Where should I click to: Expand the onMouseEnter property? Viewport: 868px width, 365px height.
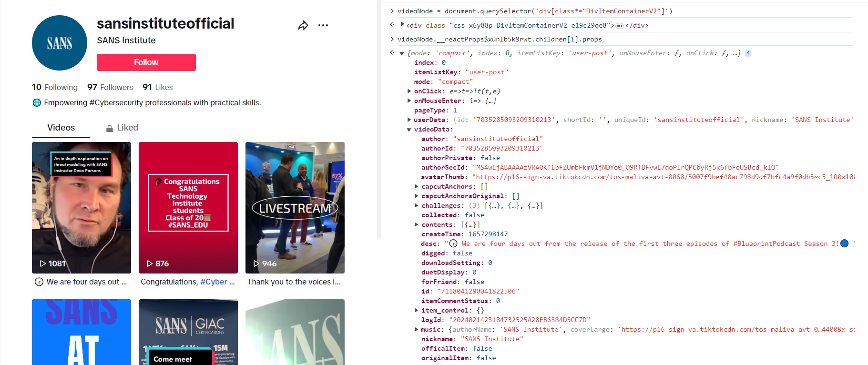[409, 101]
